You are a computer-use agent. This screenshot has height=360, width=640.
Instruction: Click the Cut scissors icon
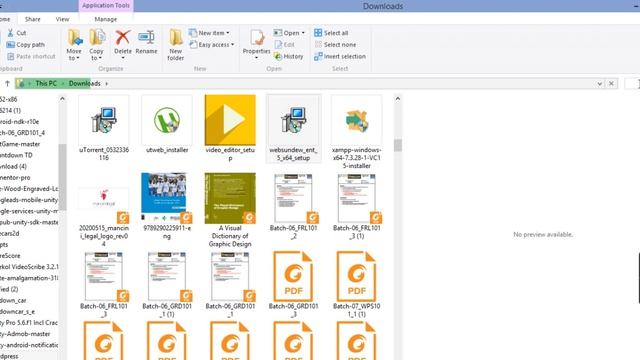[x=11, y=33]
